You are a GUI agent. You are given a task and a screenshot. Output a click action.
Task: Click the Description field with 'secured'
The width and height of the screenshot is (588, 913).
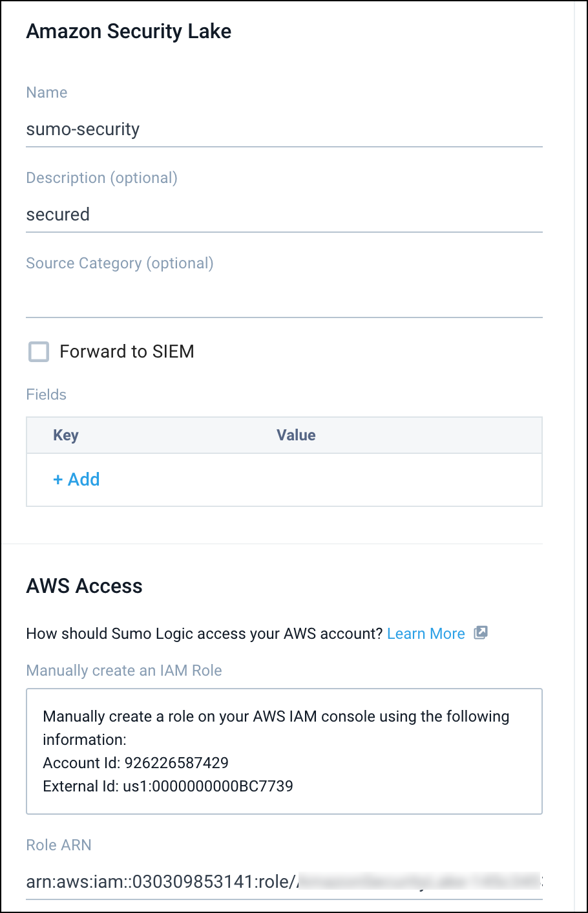[x=284, y=215]
